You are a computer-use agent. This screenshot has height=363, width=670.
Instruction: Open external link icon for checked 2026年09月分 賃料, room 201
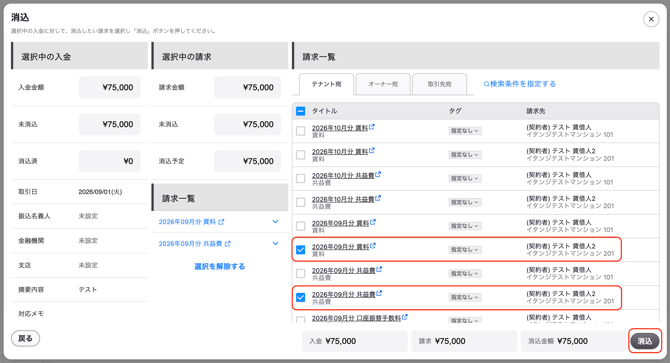coord(373,246)
